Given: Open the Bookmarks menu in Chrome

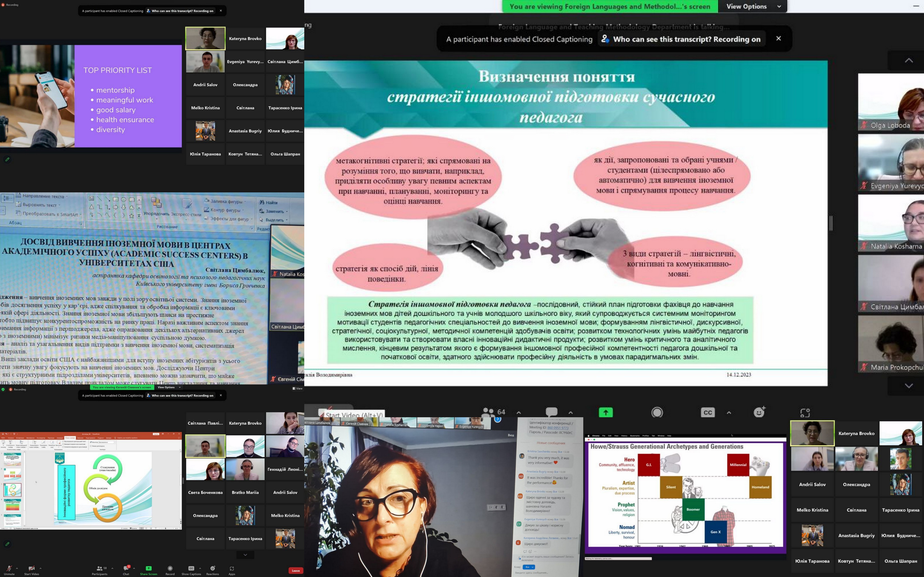Looking at the screenshot, I should pos(635,435).
